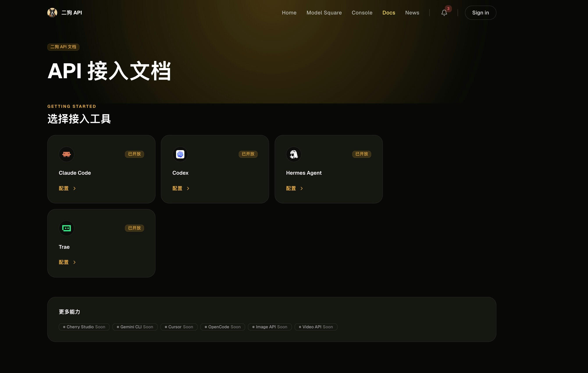Open Model Square in navigation
The image size is (588, 373).
coord(324,13)
